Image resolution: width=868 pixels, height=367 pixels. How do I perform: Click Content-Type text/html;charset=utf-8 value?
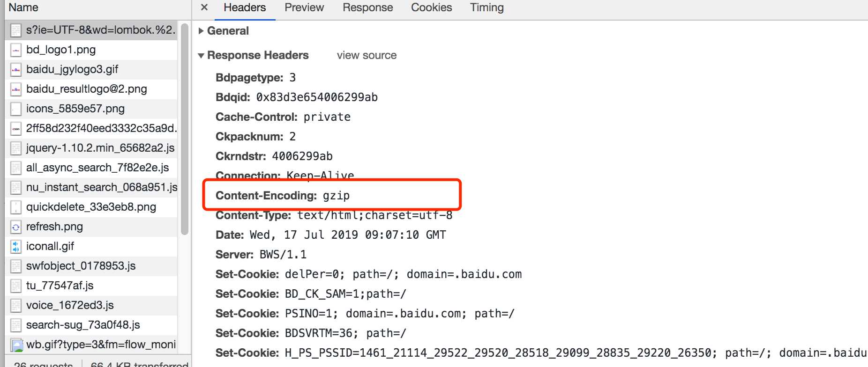click(375, 215)
